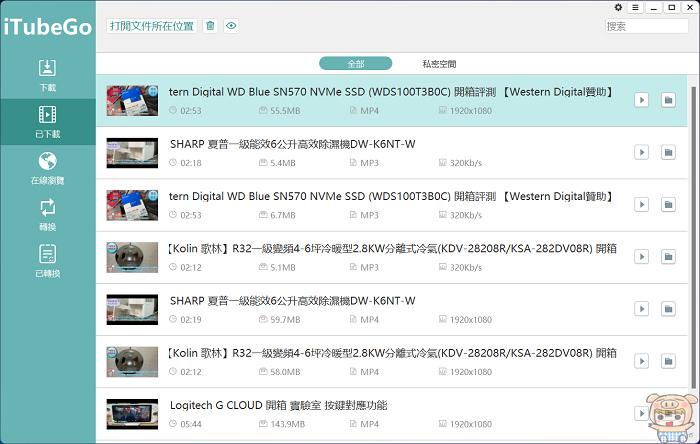Open folder for the SHARP 59.7MB MP4

pyautogui.click(x=667, y=312)
